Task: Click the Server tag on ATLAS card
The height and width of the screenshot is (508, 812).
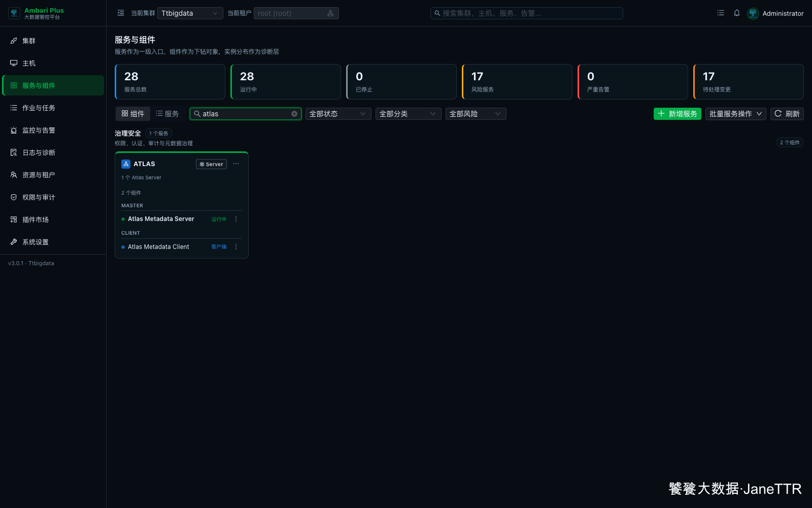Action: (x=212, y=164)
